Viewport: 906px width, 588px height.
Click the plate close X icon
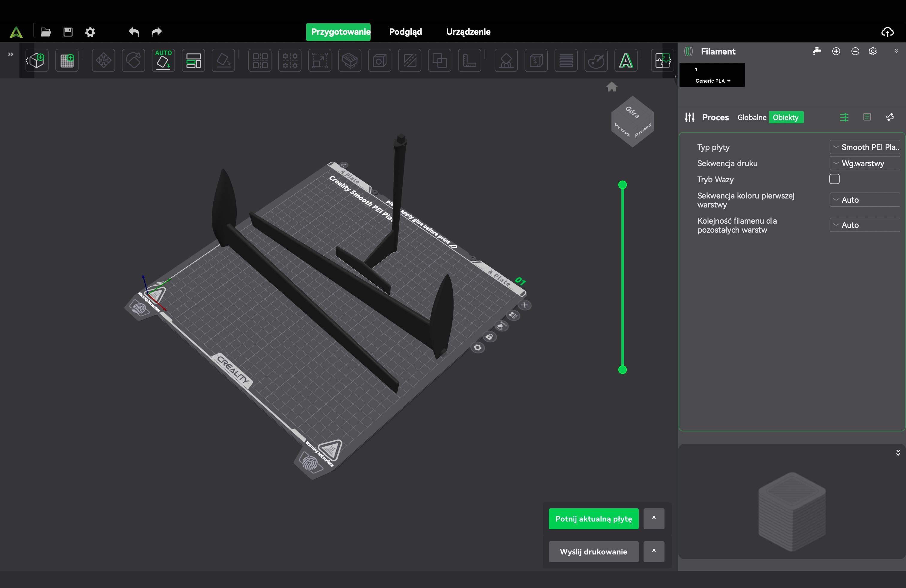coord(525,305)
